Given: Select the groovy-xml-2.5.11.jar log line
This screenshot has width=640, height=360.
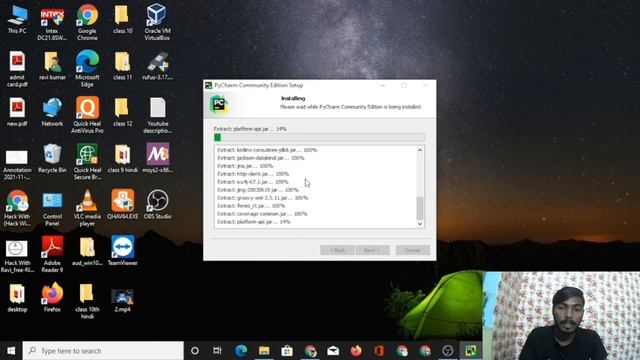Looking at the screenshot, I should [262, 198].
